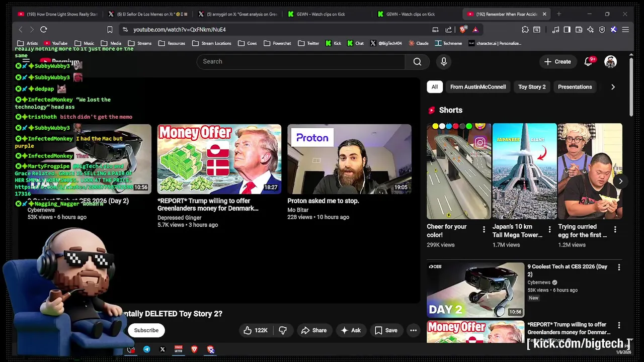Dislike the video with thumbs down
The height and width of the screenshot is (362, 644).
(x=283, y=330)
